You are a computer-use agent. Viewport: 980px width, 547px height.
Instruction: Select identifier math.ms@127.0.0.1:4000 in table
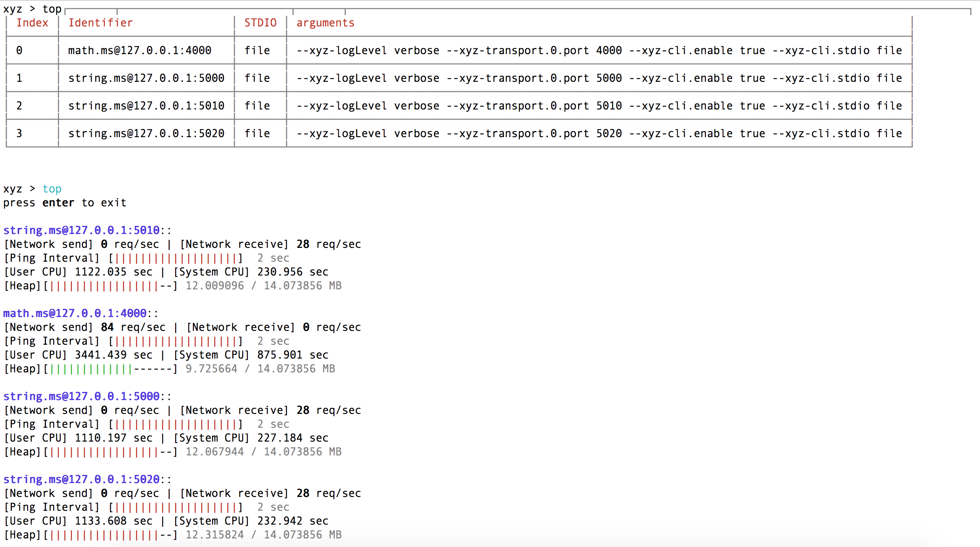[x=140, y=50]
